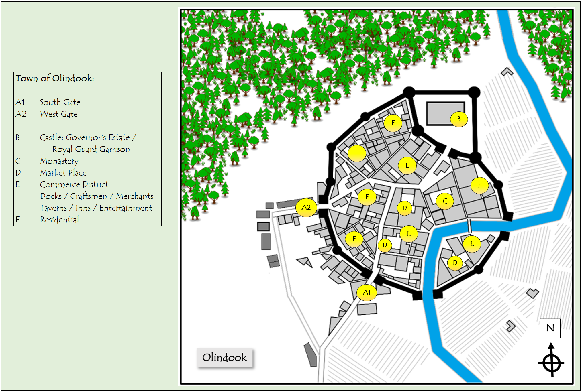Click the 'Town of Olindook:' legend title
Image resolution: width=582 pixels, height=392 pixels.
(x=55, y=78)
